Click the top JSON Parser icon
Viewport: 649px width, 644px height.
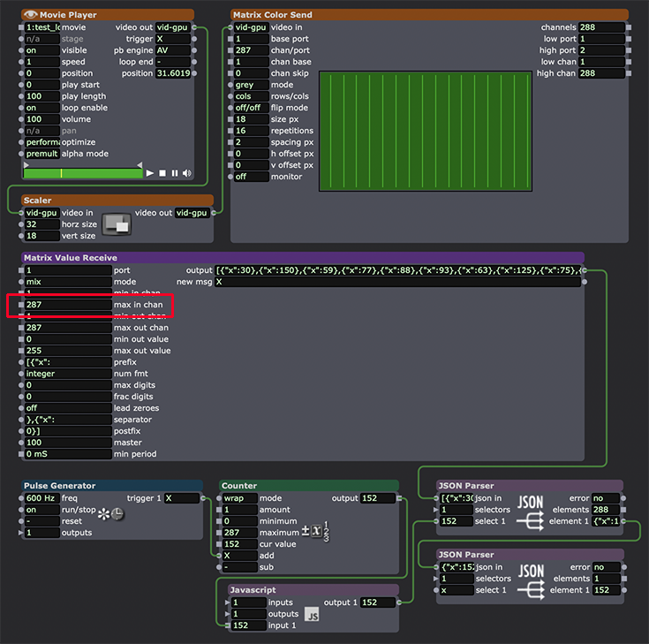coord(531,510)
